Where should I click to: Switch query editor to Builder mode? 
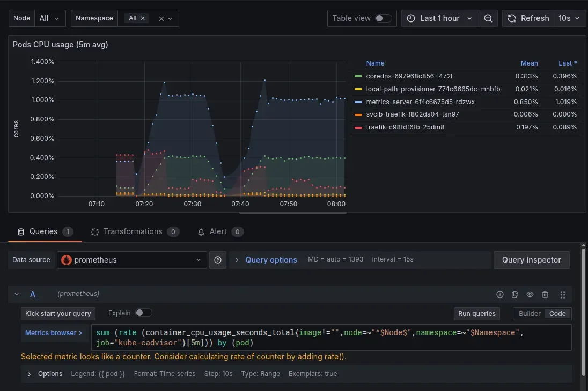(530, 313)
